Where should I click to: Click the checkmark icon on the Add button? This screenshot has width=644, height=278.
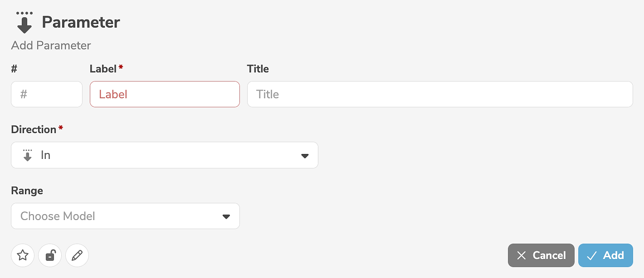[x=591, y=255]
